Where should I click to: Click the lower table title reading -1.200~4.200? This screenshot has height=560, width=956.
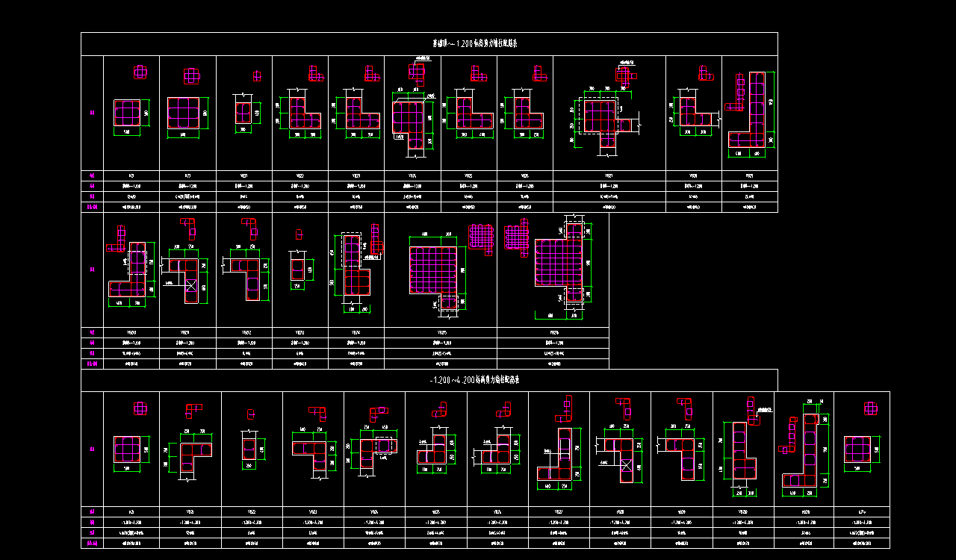475,380
